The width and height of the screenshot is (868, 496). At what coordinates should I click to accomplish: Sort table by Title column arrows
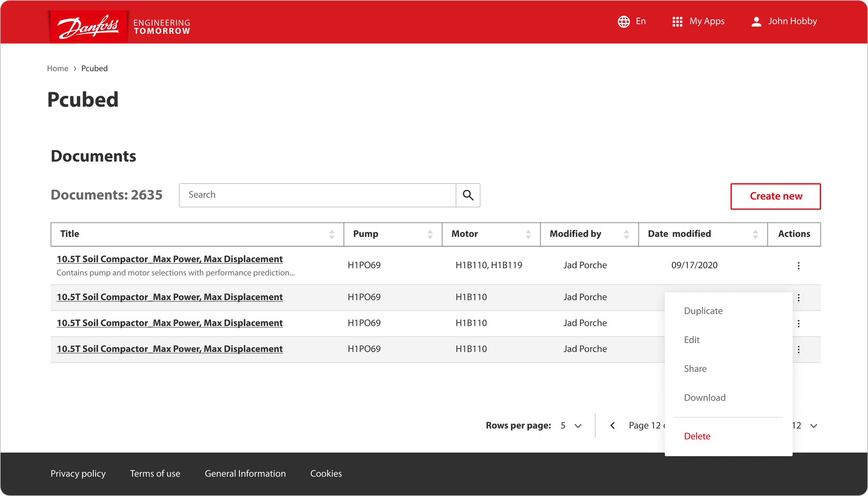point(332,234)
